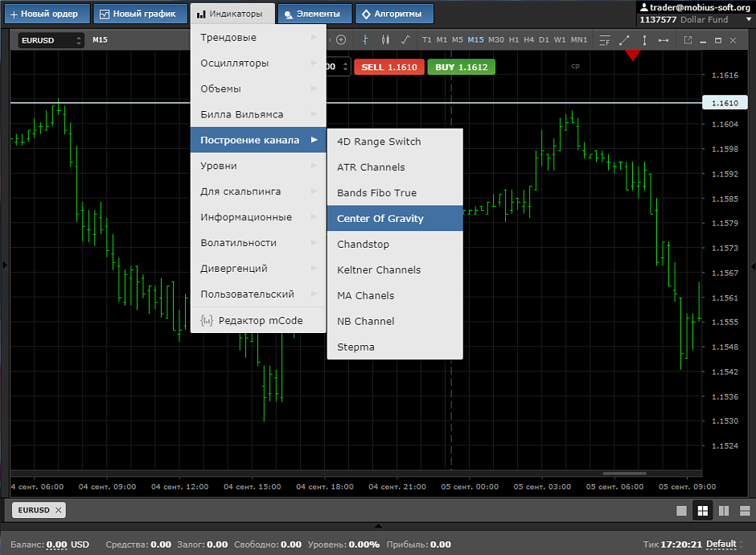The width and height of the screenshot is (756, 555).
Task: Click the Индикаторы menu button
Action: (x=232, y=14)
